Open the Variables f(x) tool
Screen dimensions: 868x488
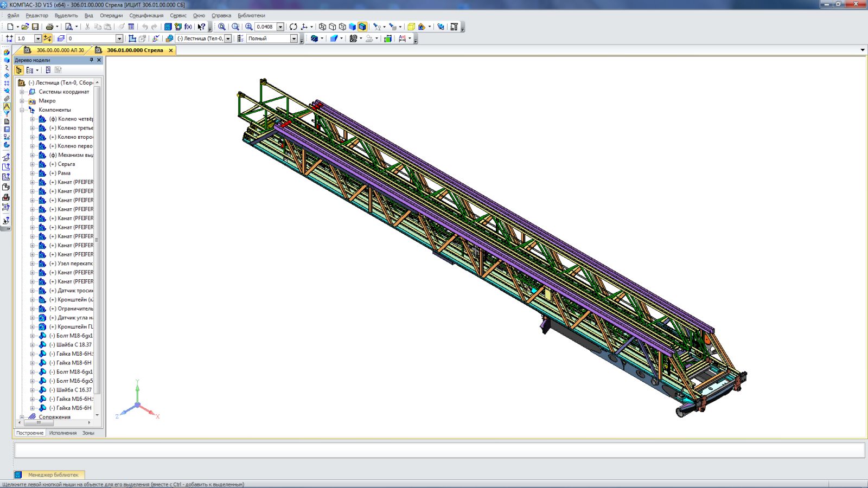pyautogui.click(x=188, y=27)
